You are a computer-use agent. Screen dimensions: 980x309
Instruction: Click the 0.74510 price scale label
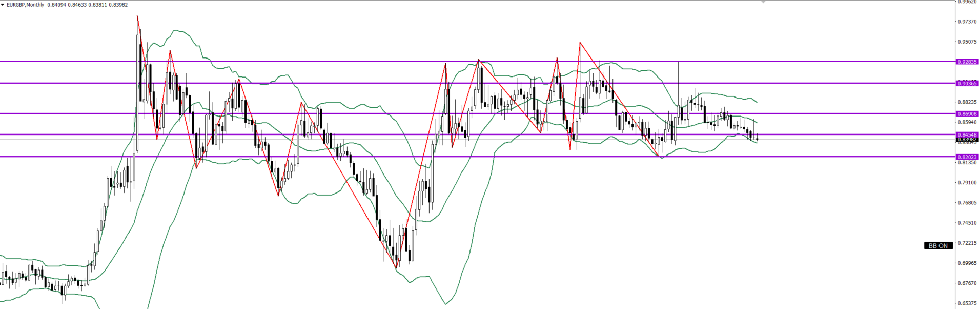[967, 223]
